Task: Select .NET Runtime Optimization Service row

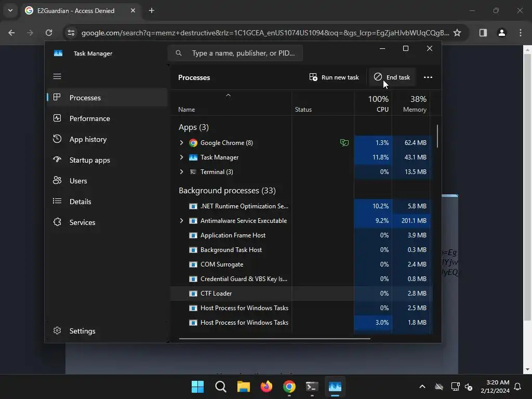Action: pyautogui.click(x=300, y=206)
